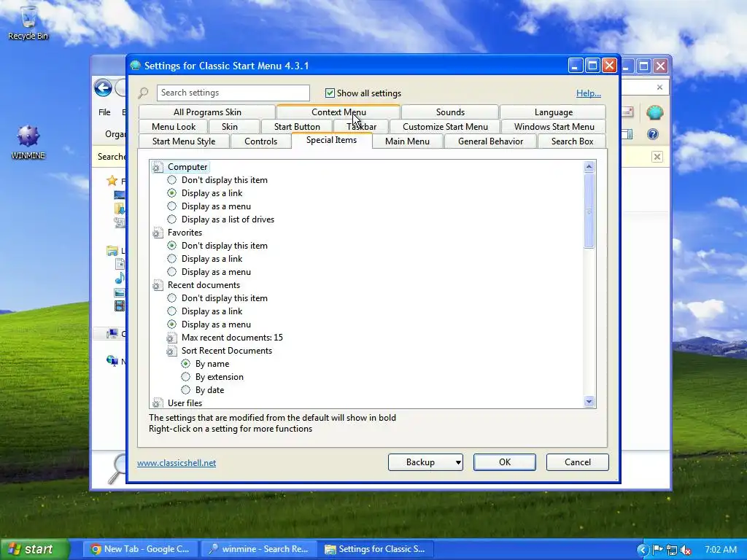Click the settings list scroll down arrow
Screen dimensions: 747x560
(x=589, y=402)
